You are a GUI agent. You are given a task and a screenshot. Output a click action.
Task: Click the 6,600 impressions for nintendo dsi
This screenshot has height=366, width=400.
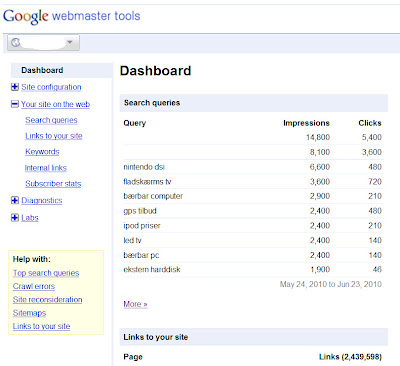pyautogui.click(x=320, y=167)
